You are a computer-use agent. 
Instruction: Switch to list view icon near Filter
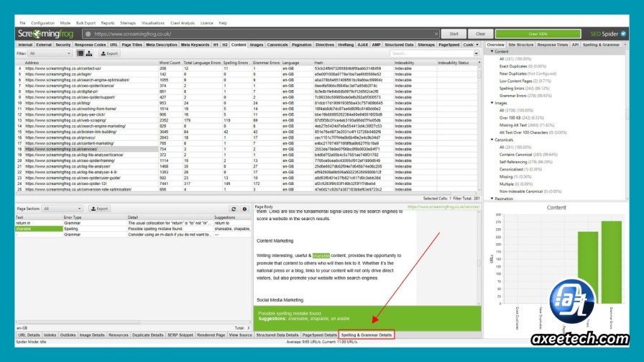80,53
